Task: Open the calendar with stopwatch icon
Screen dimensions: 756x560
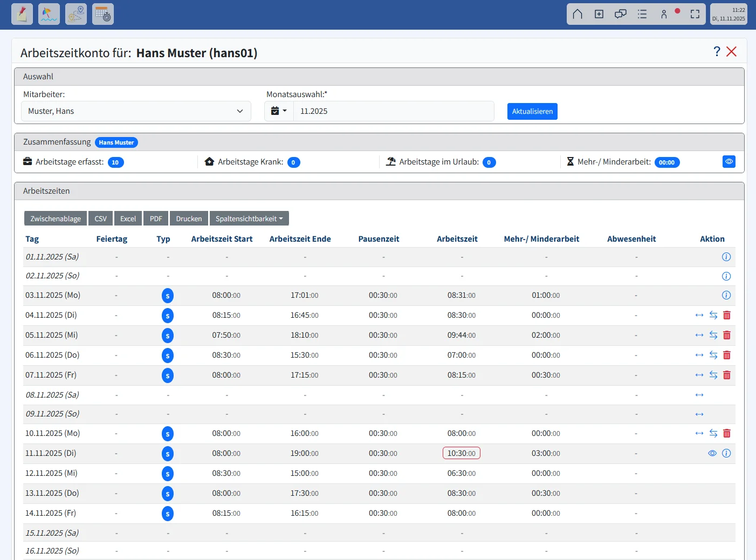Action: click(x=102, y=14)
